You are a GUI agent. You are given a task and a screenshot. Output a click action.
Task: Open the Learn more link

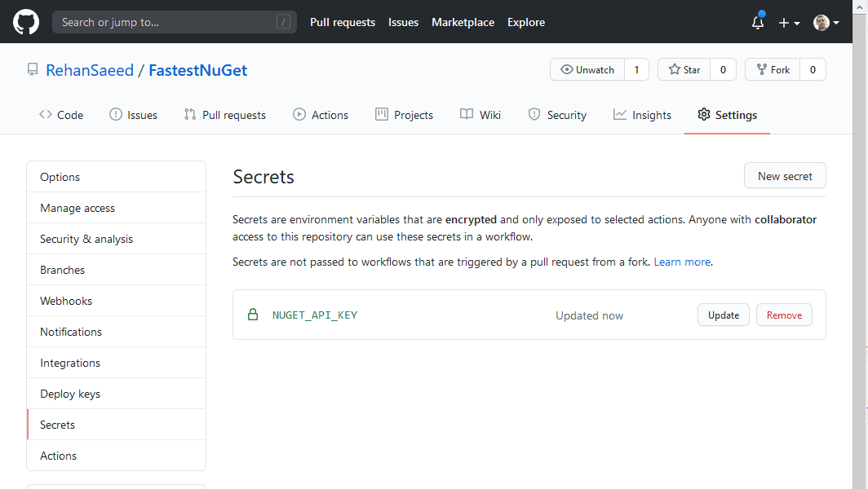pyautogui.click(x=682, y=262)
